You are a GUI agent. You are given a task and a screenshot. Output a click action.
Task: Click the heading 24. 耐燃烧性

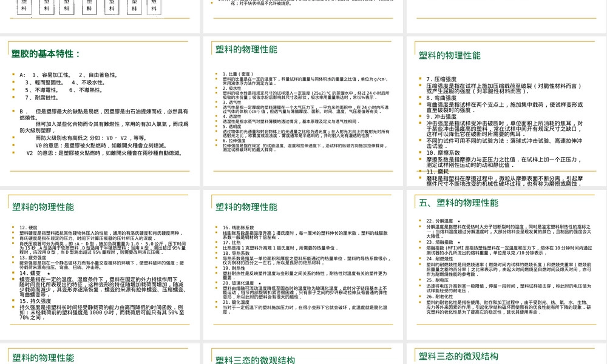[x=439, y=259]
